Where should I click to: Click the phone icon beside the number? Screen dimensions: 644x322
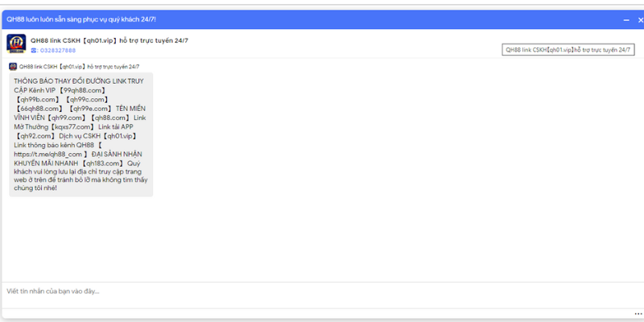[34, 50]
